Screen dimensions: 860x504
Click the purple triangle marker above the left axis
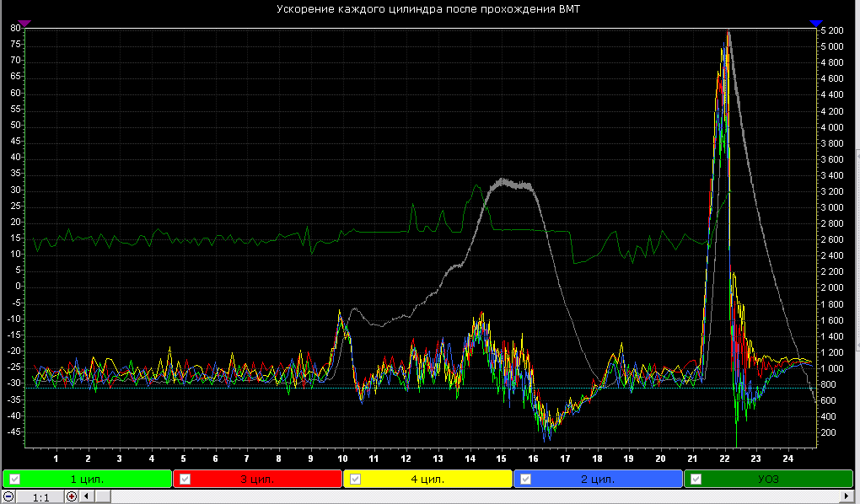(x=24, y=23)
